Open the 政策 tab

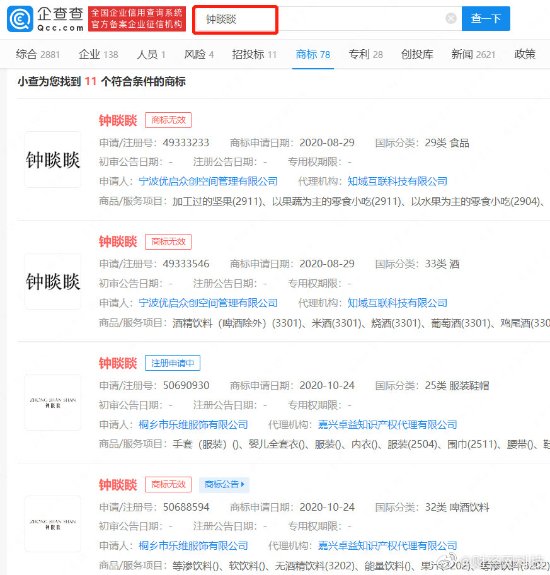click(x=525, y=54)
